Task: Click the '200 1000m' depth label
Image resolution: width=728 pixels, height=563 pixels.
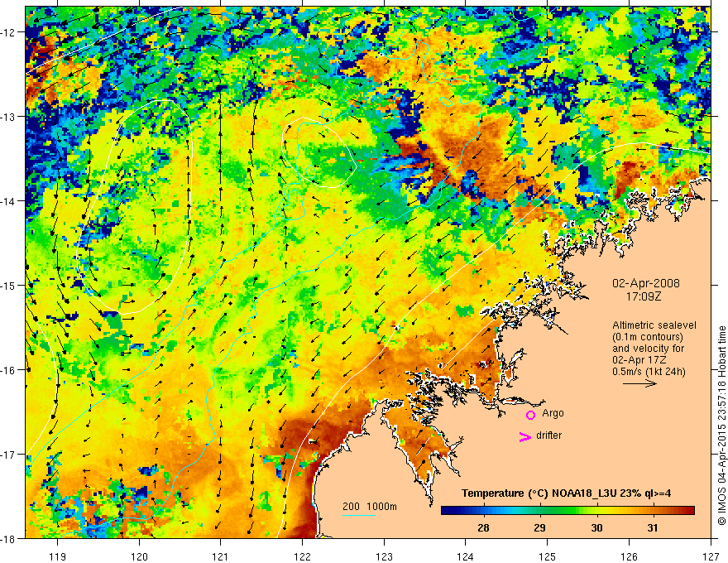Action: coord(370,507)
